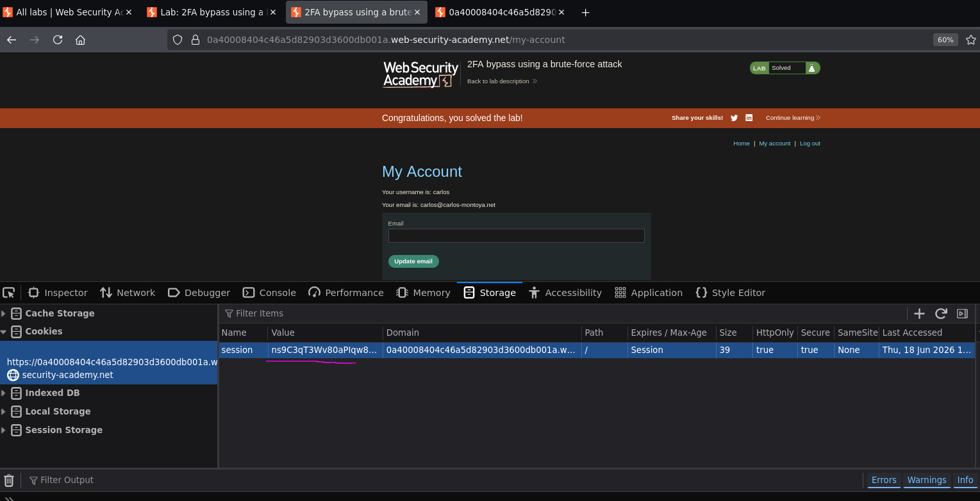Viewport: 980px width, 501px height.
Task: Open 'My account' link
Action: pos(774,144)
